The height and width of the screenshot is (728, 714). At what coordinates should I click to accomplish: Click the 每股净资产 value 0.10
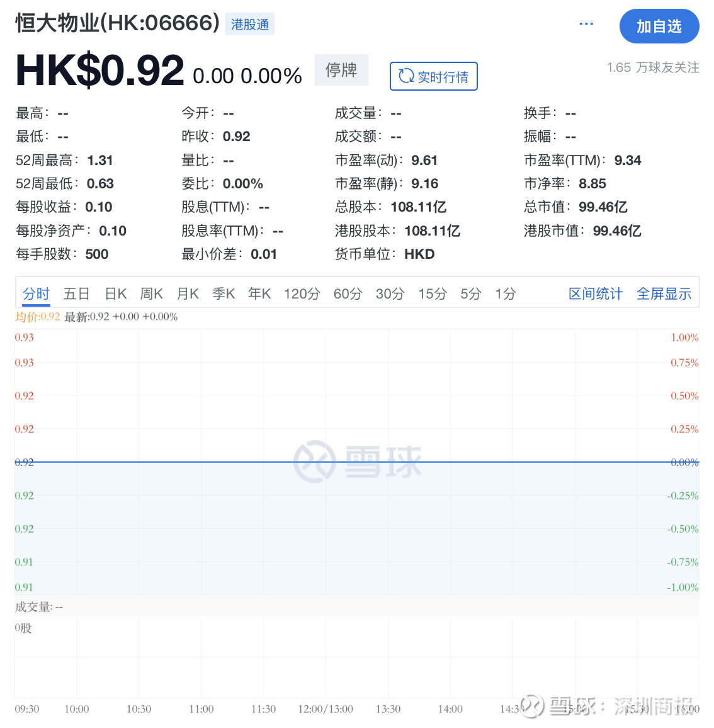coord(112,230)
